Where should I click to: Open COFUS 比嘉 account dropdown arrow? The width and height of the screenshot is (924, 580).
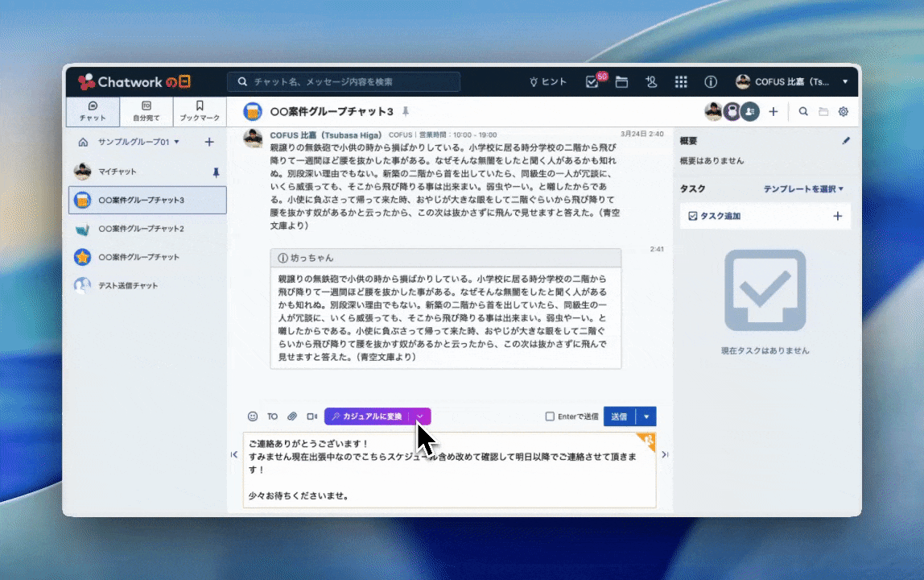point(845,82)
